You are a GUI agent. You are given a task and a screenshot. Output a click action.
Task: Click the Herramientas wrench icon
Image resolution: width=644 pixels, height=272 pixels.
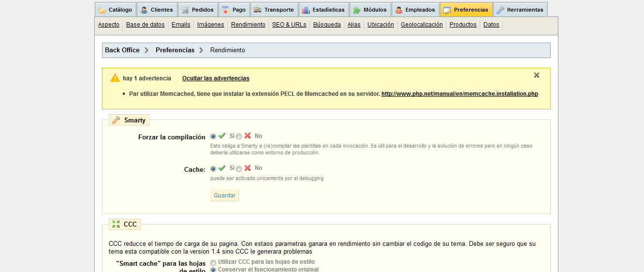500,10
